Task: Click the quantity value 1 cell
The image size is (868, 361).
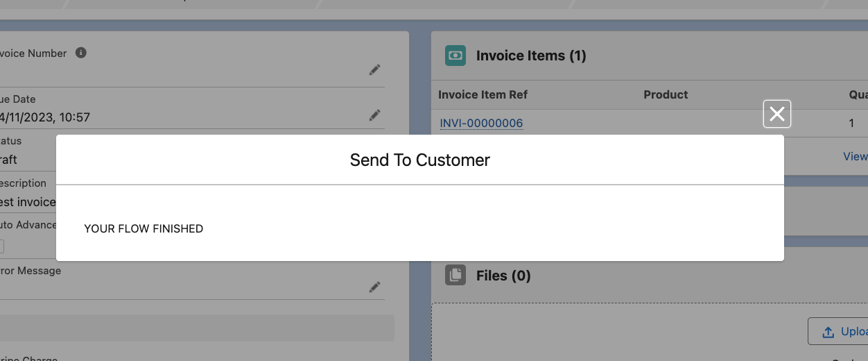Action: (851, 124)
